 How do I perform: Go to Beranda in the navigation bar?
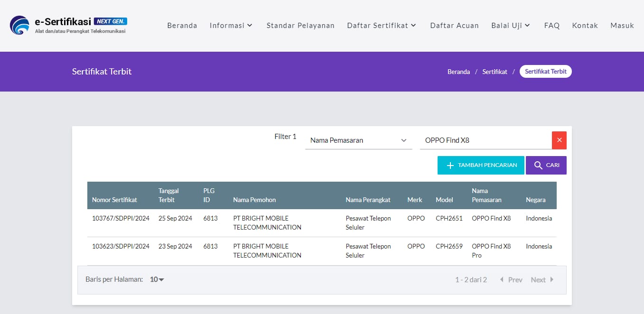[182, 26]
